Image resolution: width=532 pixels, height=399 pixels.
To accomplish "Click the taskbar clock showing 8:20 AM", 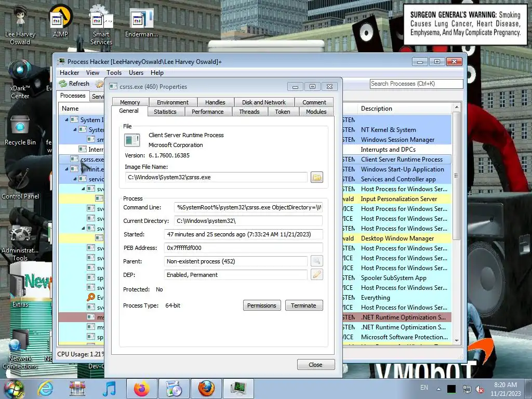I will tap(505, 389).
